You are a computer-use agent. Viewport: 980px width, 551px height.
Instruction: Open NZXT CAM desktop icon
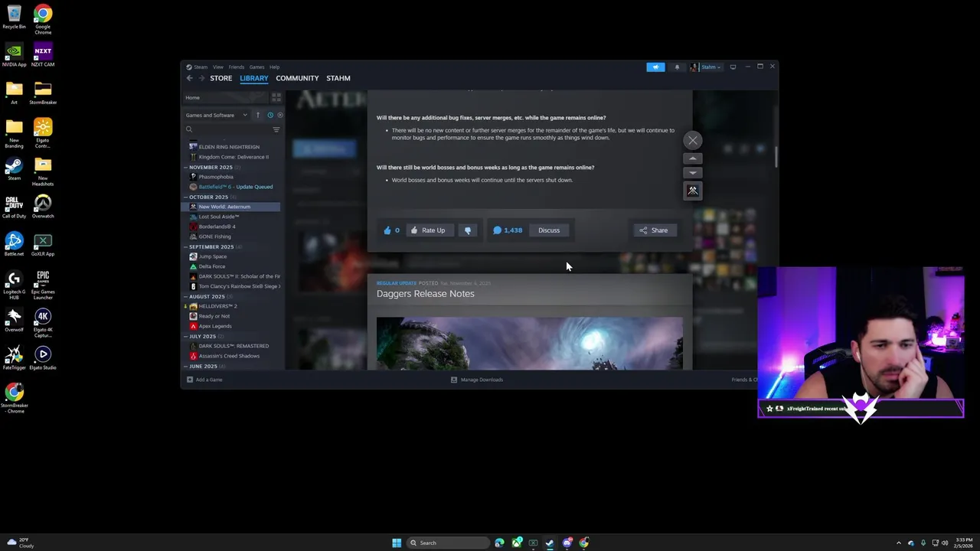[43, 55]
